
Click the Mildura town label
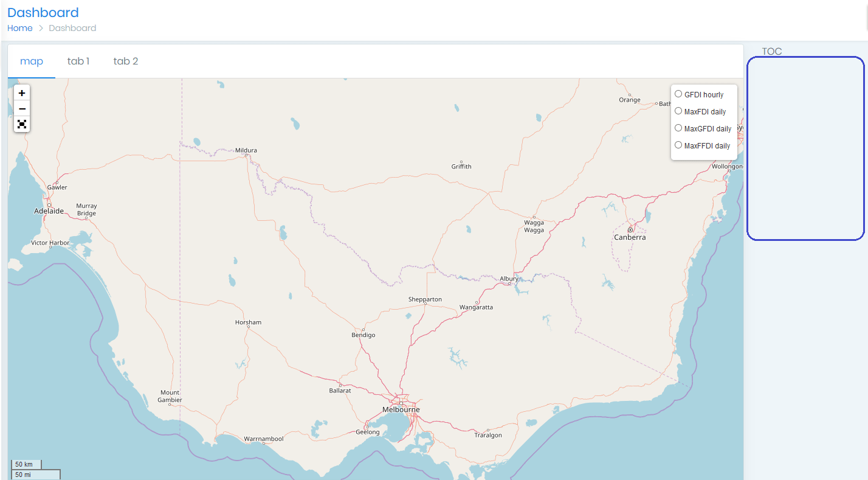(246, 150)
